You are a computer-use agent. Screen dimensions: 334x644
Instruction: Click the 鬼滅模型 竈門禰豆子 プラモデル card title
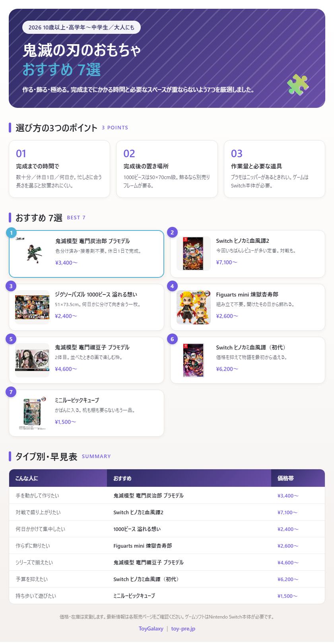coord(92,347)
